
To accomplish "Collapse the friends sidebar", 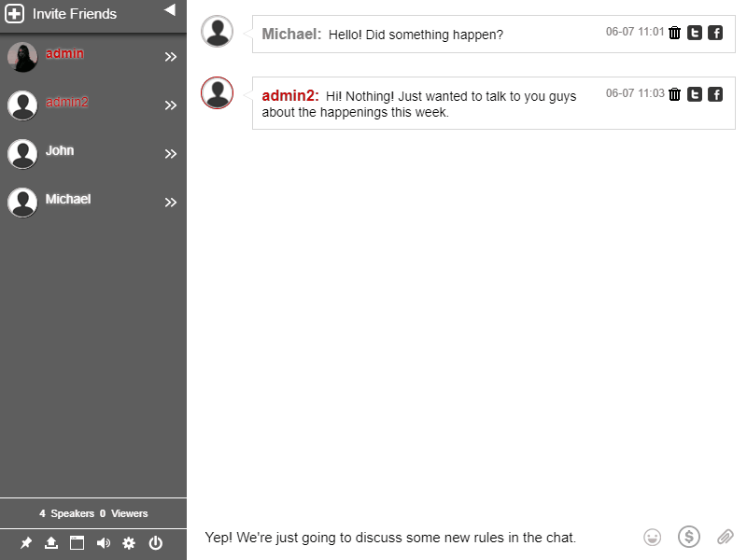I will point(169,9).
